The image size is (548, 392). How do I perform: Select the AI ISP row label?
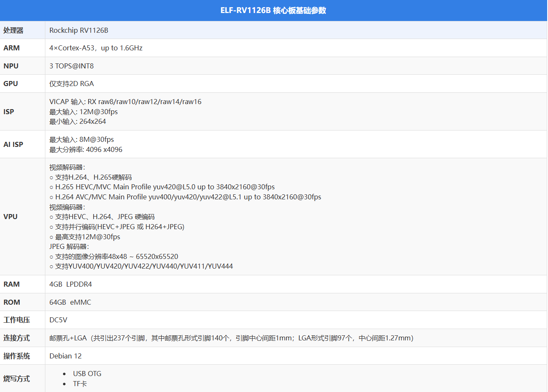(x=13, y=144)
